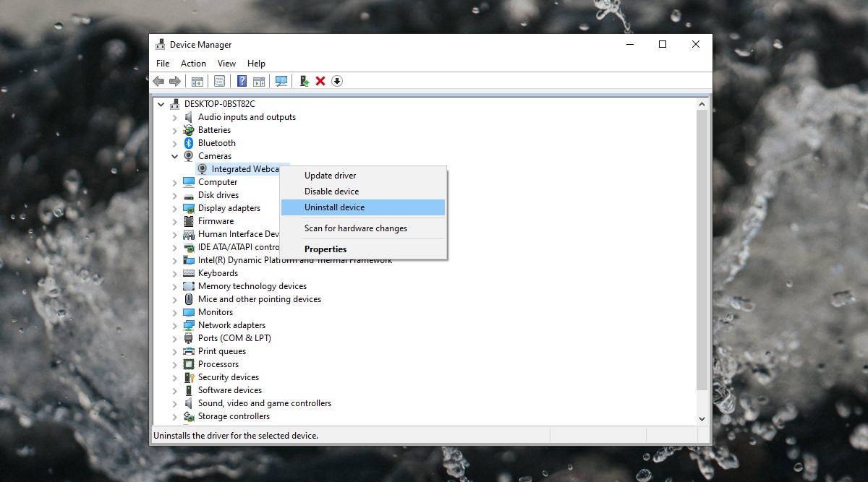Select the Print queues label

point(222,351)
